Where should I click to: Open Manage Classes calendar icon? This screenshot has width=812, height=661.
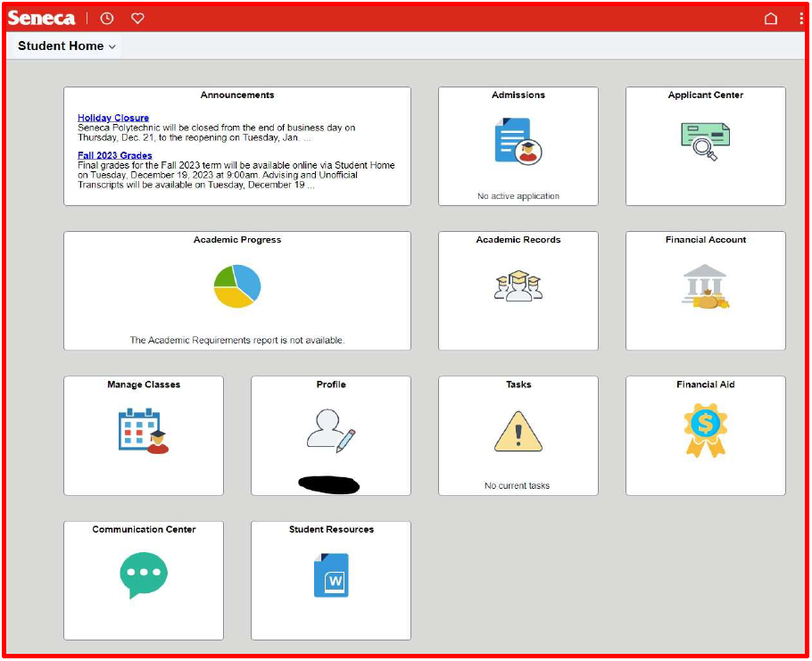pyautogui.click(x=144, y=431)
